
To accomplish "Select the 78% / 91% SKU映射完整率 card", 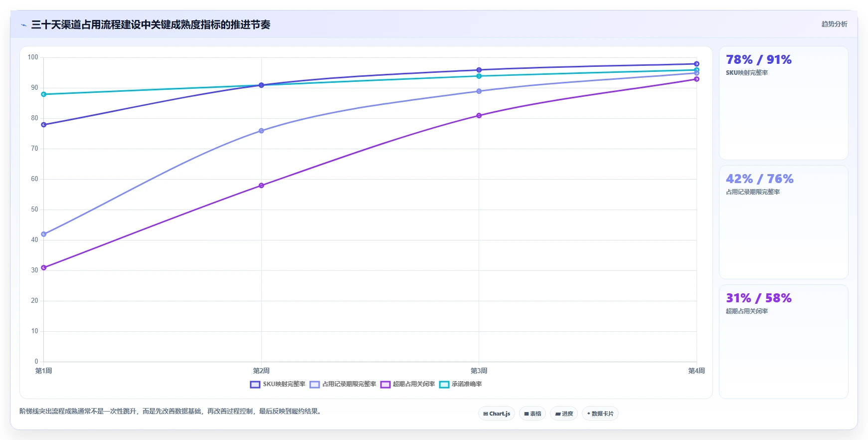I will point(783,103).
